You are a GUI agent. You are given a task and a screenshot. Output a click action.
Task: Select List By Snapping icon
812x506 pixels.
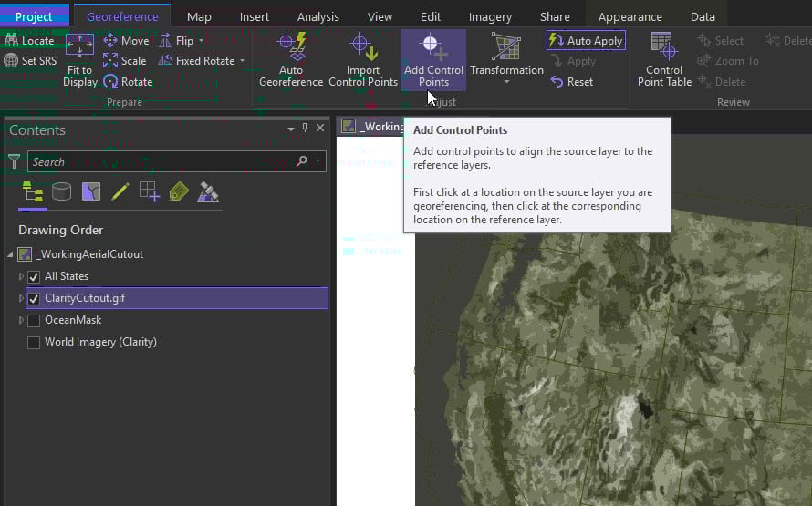(149, 192)
